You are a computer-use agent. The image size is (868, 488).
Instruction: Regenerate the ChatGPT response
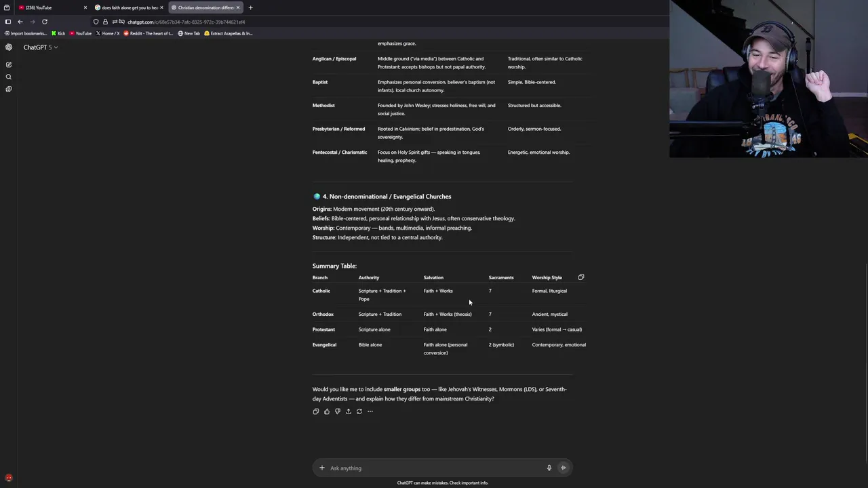(359, 411)
